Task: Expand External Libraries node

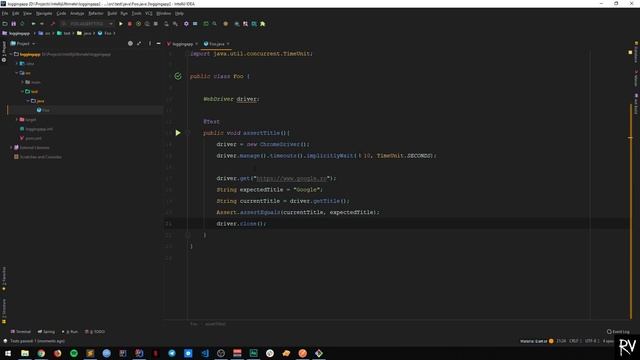Action: [x=11, y=147]
